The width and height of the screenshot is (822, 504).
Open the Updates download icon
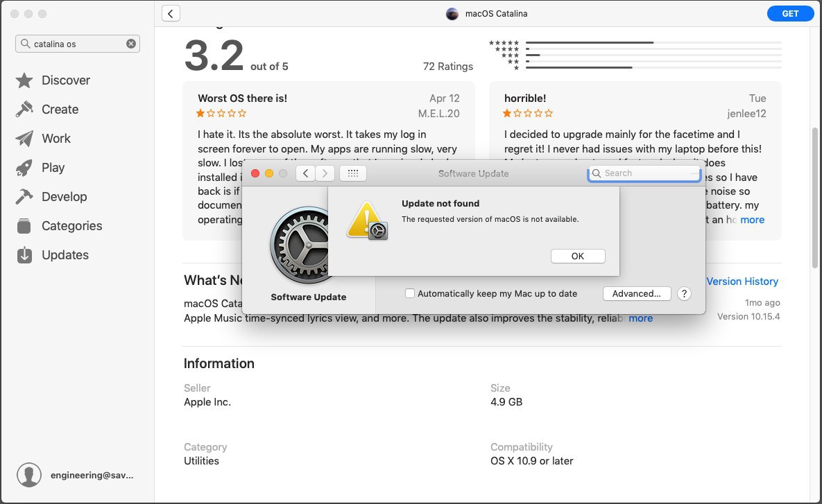coord(24,254)
